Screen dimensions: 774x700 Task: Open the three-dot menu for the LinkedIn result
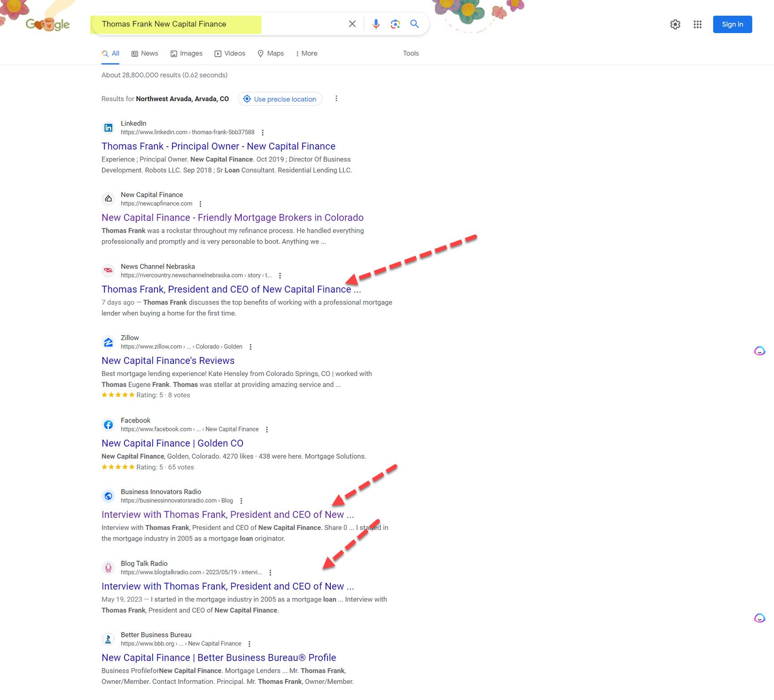[263, 132]
